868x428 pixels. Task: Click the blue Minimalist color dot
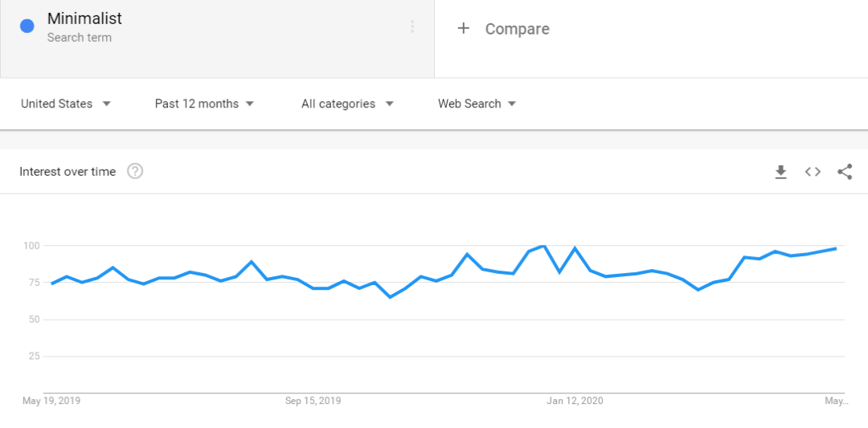coord(27,26)
